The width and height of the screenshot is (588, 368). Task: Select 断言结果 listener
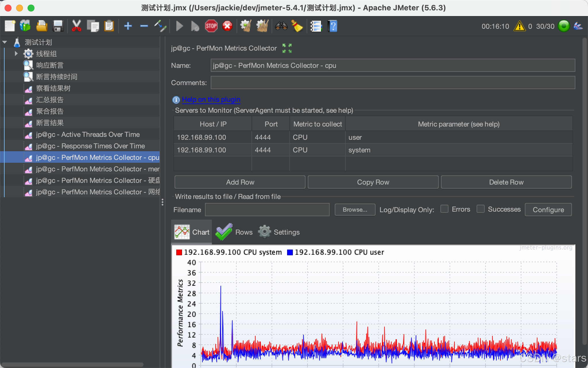(x=49, y=123)
